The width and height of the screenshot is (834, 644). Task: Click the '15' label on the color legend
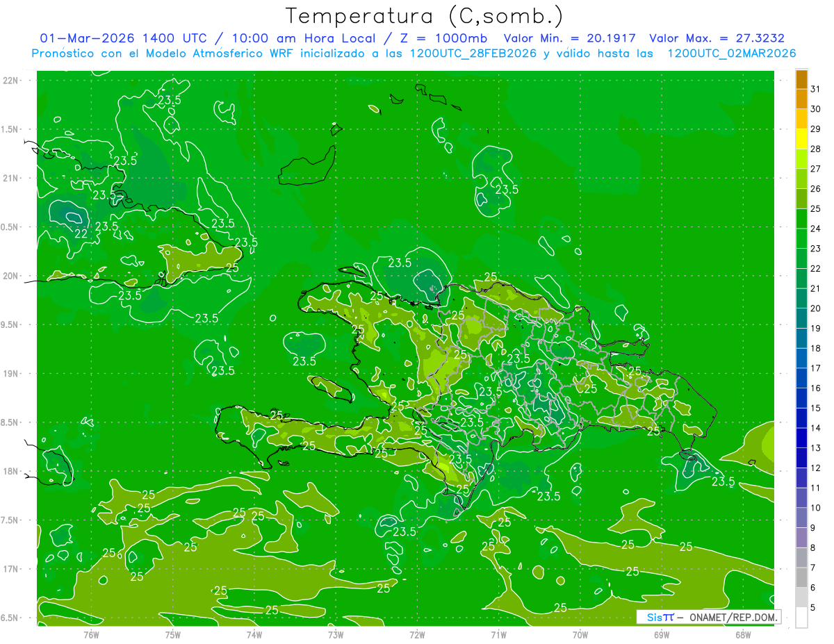[816, 408]
